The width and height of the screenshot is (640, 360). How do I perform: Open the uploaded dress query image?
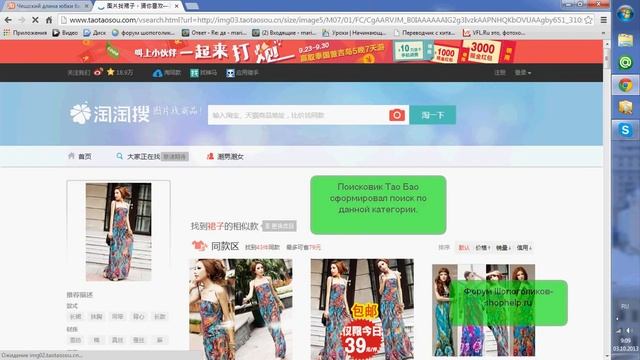[x=118, y=231]
